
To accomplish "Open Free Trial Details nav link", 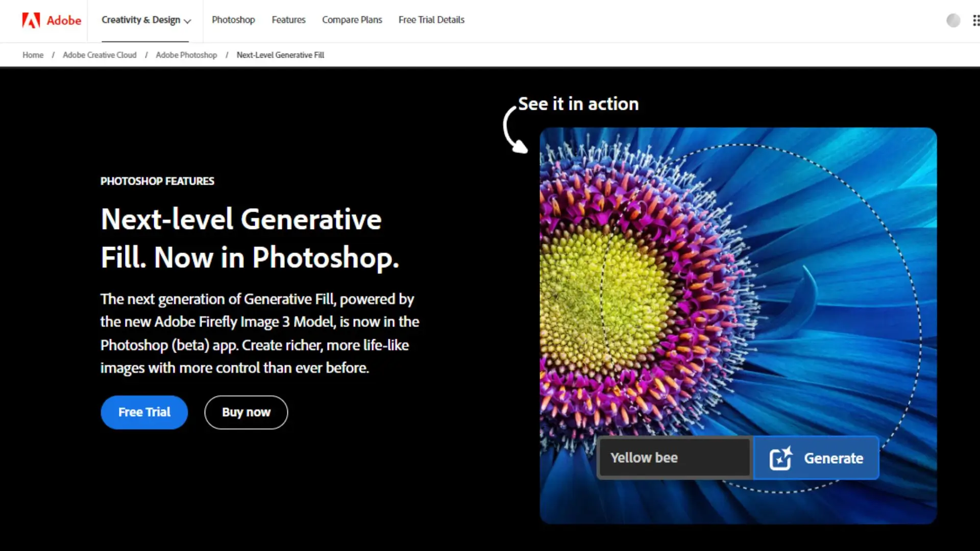I will 431,20.
